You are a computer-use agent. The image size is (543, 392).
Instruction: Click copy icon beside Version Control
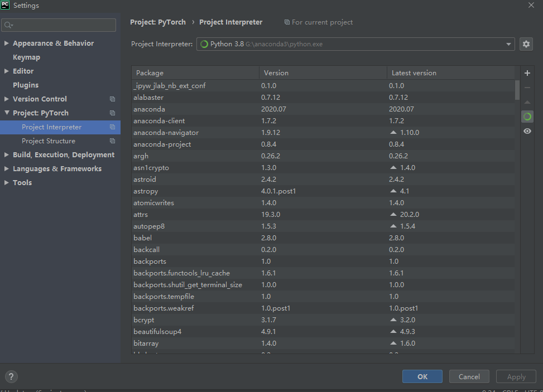pos(112,99)
